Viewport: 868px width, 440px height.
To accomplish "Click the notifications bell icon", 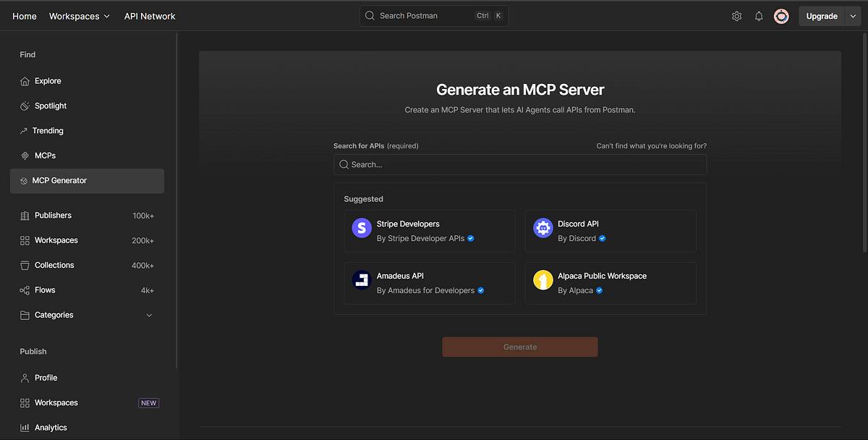I will click(x=759, y=15).
